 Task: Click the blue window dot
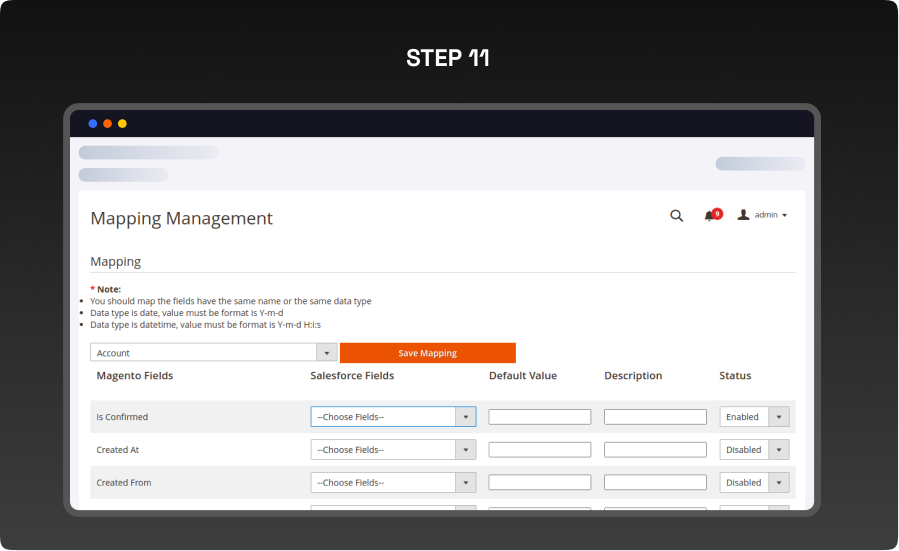(93, 124)
